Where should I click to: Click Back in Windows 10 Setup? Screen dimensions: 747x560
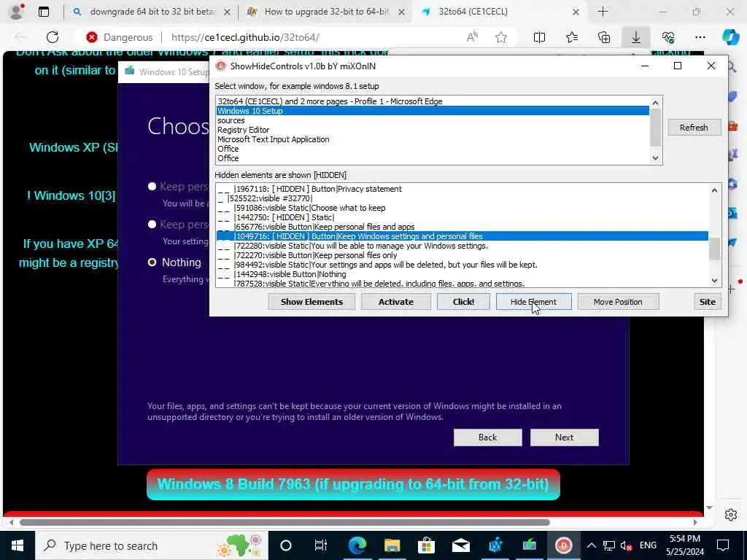point(487,437)
